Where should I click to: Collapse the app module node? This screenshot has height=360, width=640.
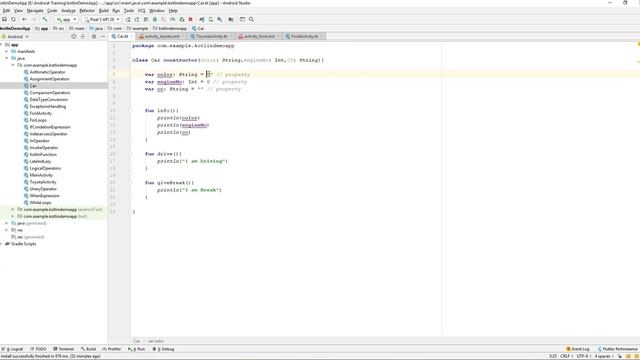pos(2,45)
